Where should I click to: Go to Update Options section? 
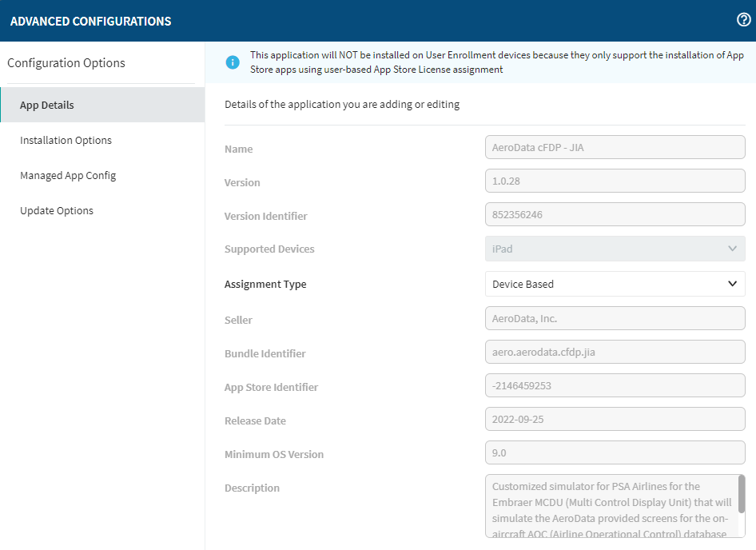(57, 210)
